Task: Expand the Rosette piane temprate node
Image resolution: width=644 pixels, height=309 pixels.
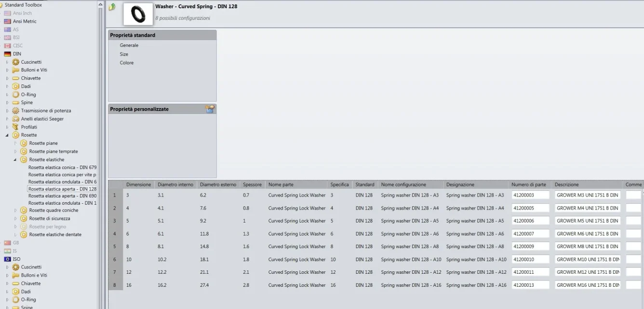Action: click(15, 152)
